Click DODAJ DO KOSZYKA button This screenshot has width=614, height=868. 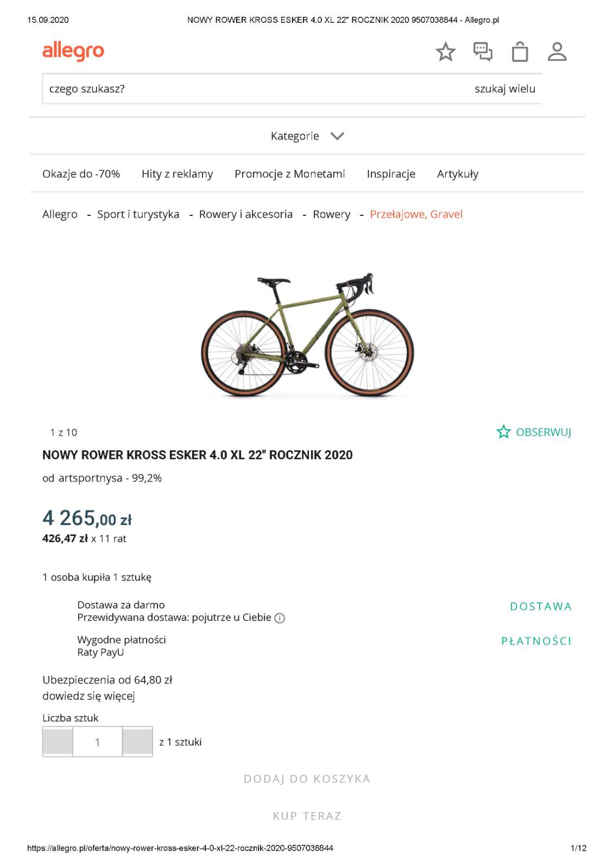(x=307, y=779)
